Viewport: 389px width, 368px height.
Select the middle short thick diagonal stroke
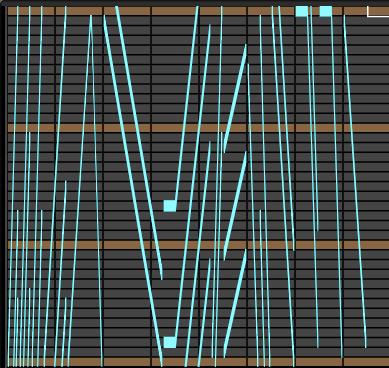[x=235, y=206]
